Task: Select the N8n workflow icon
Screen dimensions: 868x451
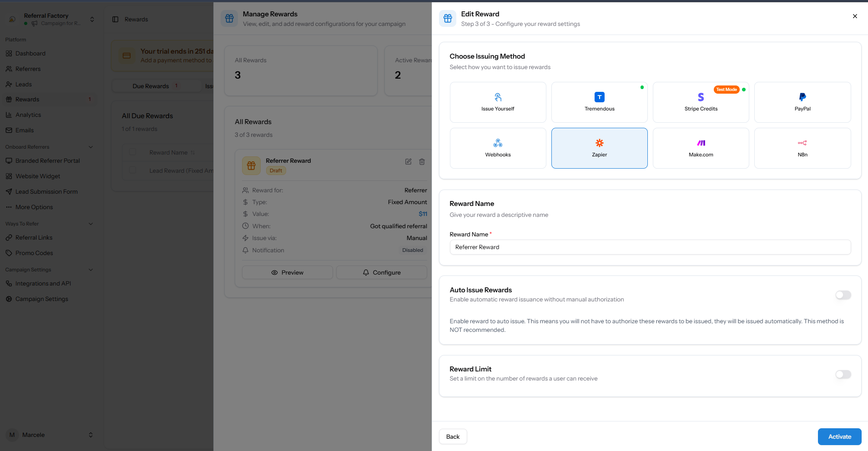Action: click(802, 143)
